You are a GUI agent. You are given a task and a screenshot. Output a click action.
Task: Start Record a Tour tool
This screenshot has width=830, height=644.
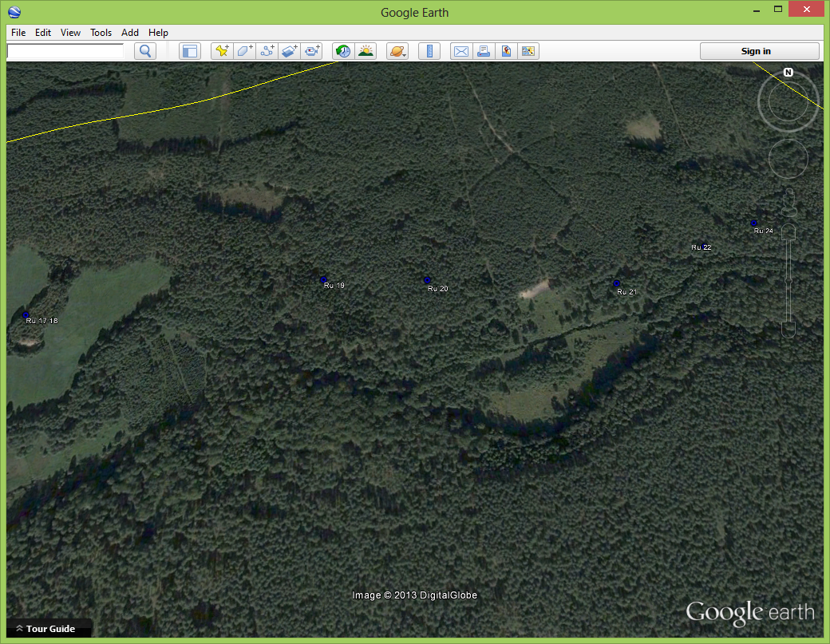(x=312, y=51)
